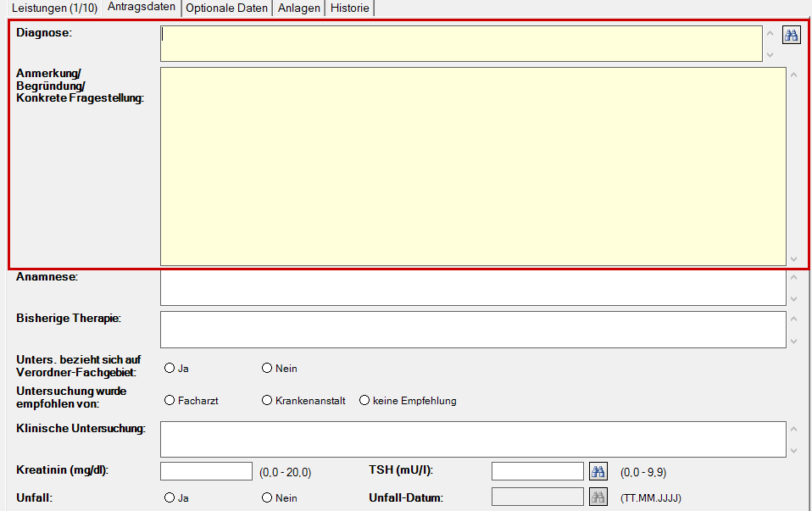Switch to the Leistungen (1/10) tab
The image size is (812, 511).
click(54, 8)
